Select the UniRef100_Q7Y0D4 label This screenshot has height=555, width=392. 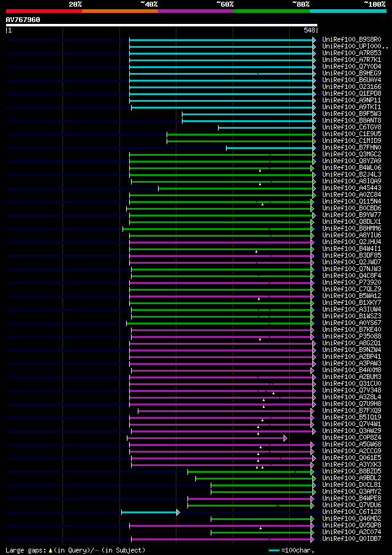pos(352,67)
